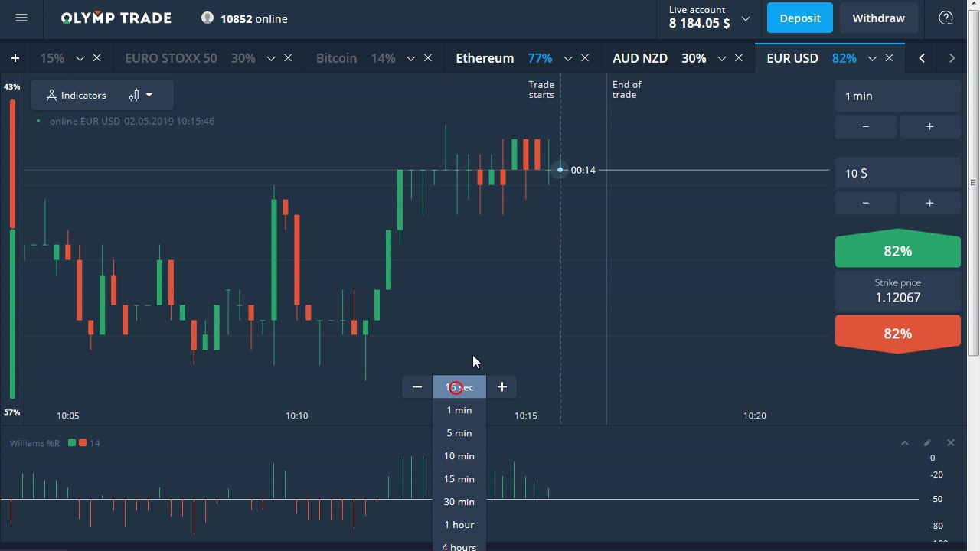The height and width of the screenshot is (551, 980).
Task: Close the EUR USD tab
Action: click(890, 58)
